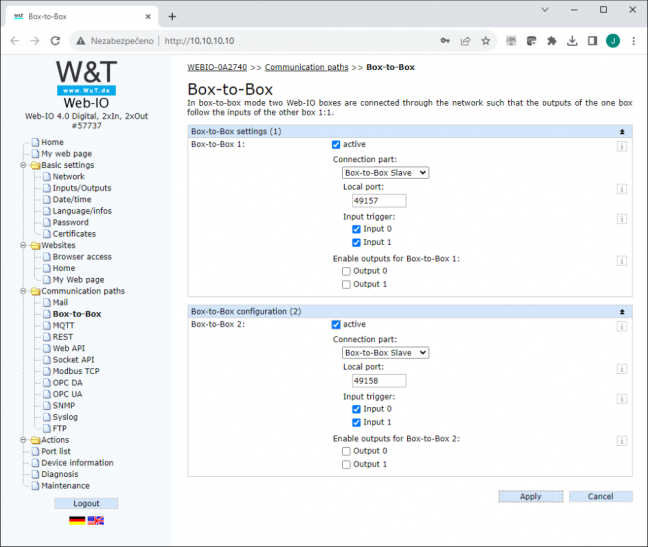Click the share page icon

pos(465,40)
